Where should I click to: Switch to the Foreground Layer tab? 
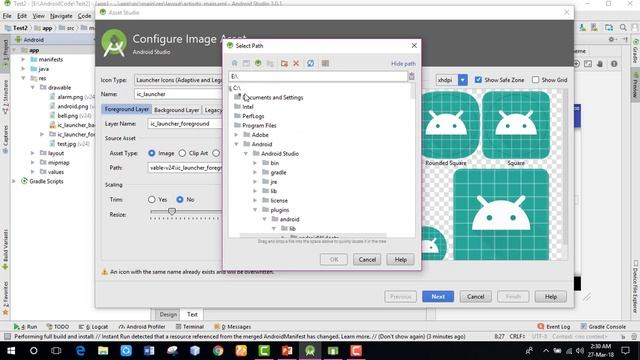pyautogui.click(x=127, y=109)
